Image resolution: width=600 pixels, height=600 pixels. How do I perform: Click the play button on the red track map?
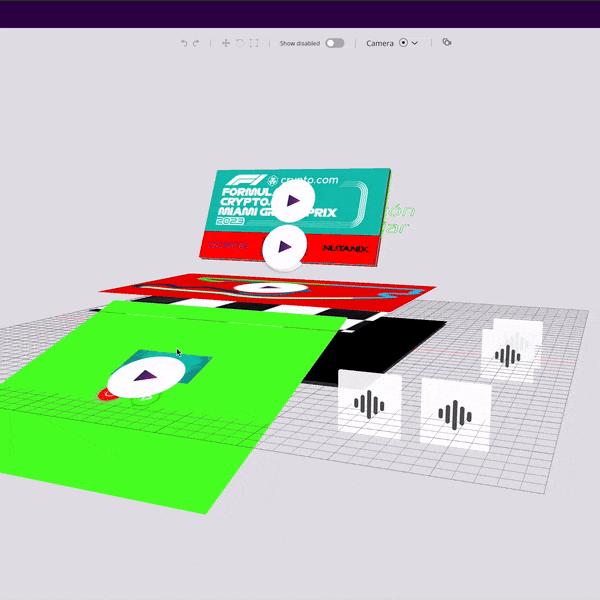coord(270,288)
